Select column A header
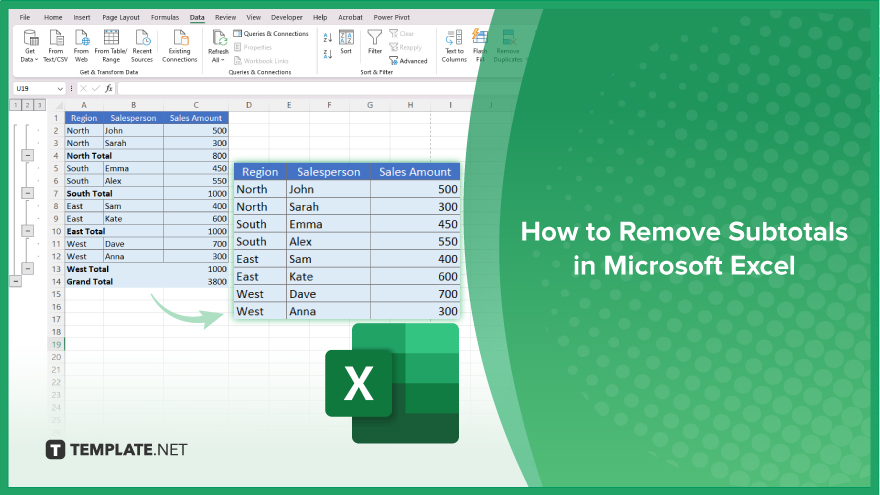The height and width of the screenshot is (495, 880). (84, 105)
